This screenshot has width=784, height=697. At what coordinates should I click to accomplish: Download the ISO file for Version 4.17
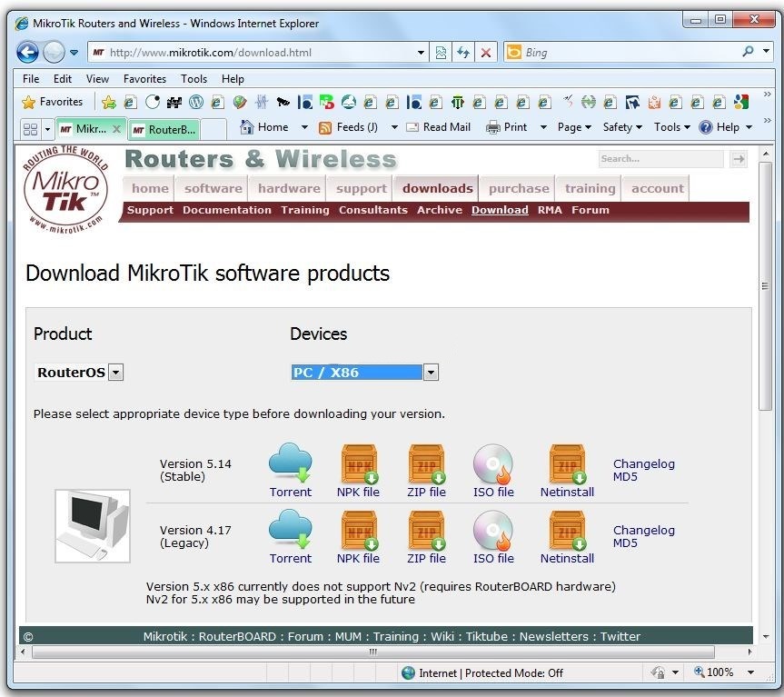492,531
